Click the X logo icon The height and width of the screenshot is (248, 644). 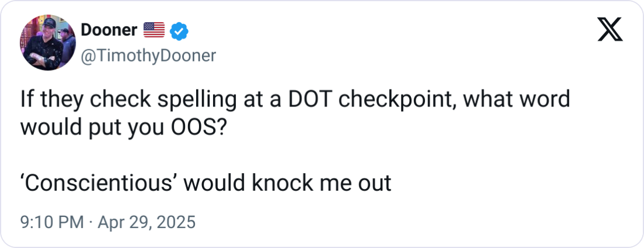coord(609,29)
